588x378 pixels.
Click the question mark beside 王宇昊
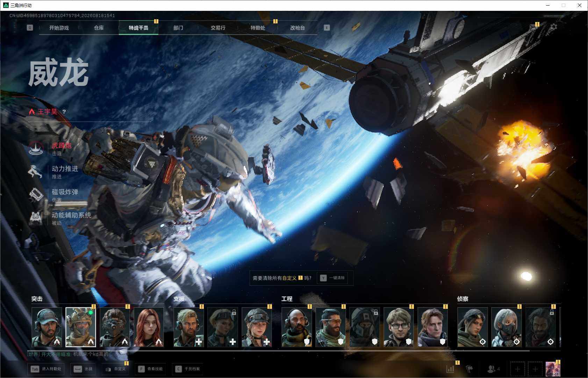click(x=64, y=112)
